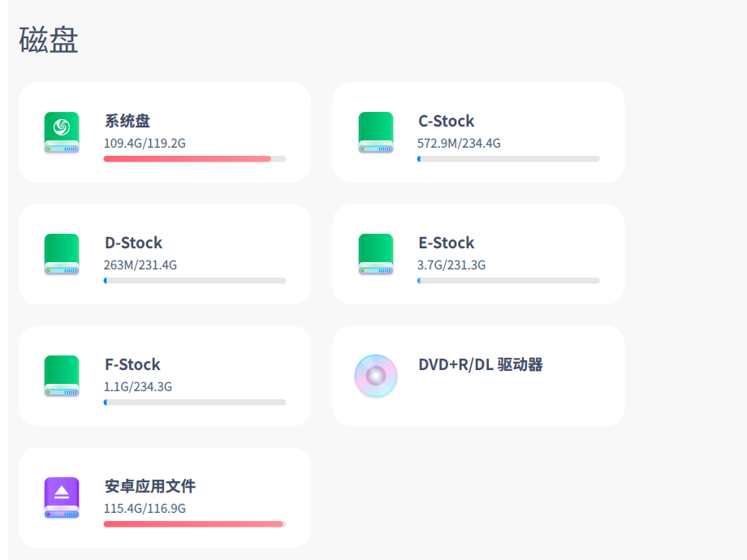This screenshot has height=560, width=747.
Task: Click the 109.4G/119.2G capacity text
Action: (x=145, y=144)
